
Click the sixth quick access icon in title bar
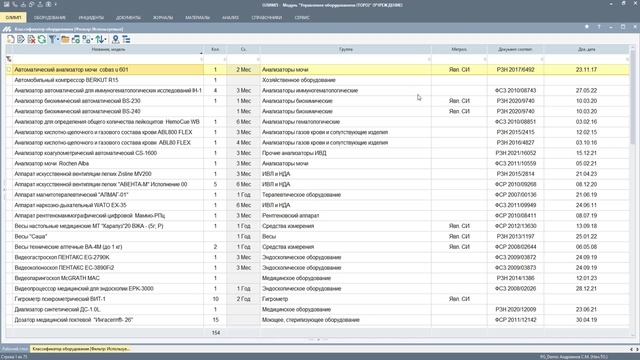(x=48, y=4)
